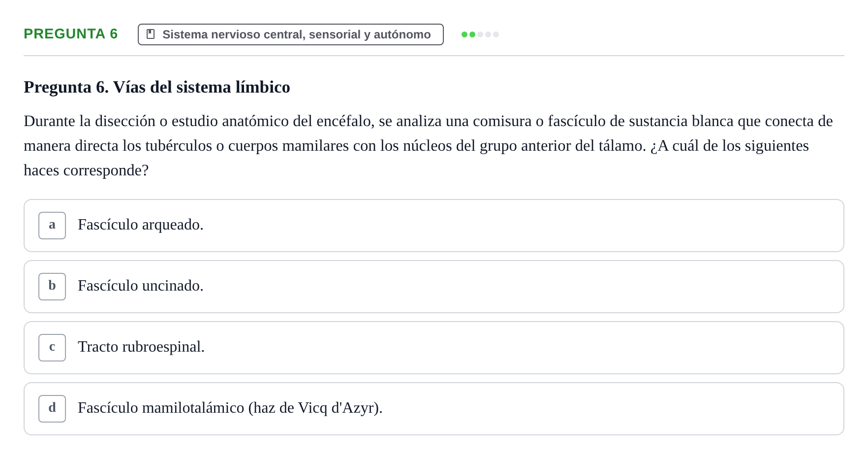Click the third gray difficulty dot
The width and height of the screenshot is (868, 459).
tap(480, 34)
